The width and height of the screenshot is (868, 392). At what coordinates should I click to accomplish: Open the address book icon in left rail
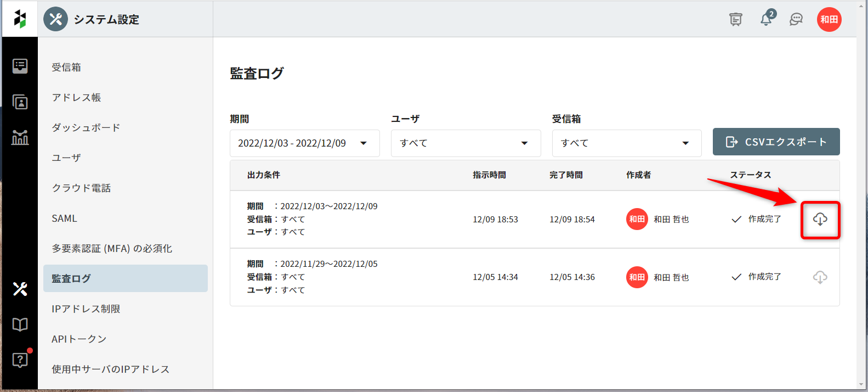point(20,102)
